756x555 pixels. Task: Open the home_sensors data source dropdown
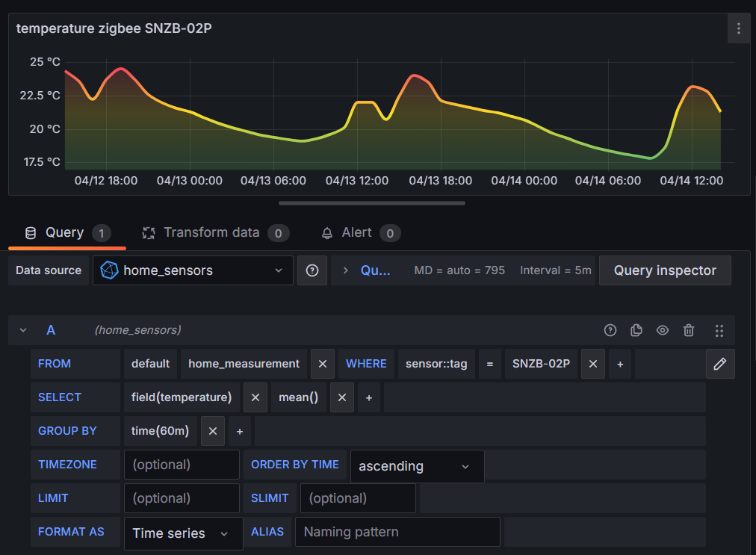[193, 270]
